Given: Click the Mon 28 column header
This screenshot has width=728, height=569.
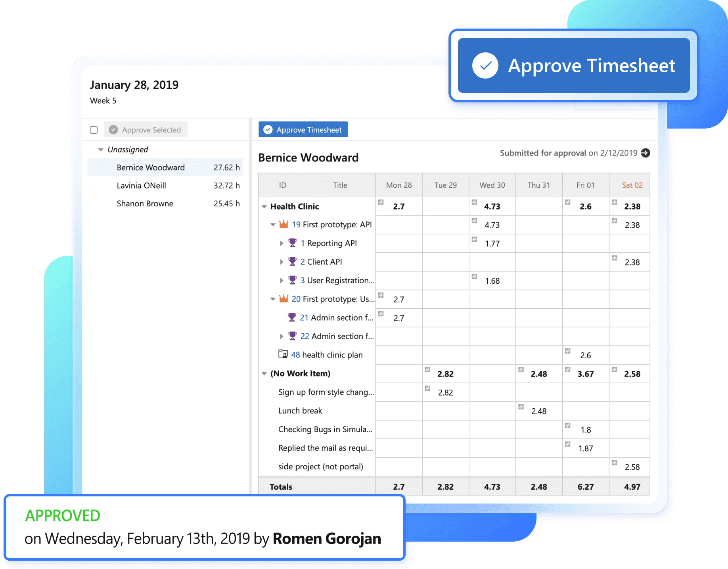Looking at the screenshot, I should click(x=399, y=185).
